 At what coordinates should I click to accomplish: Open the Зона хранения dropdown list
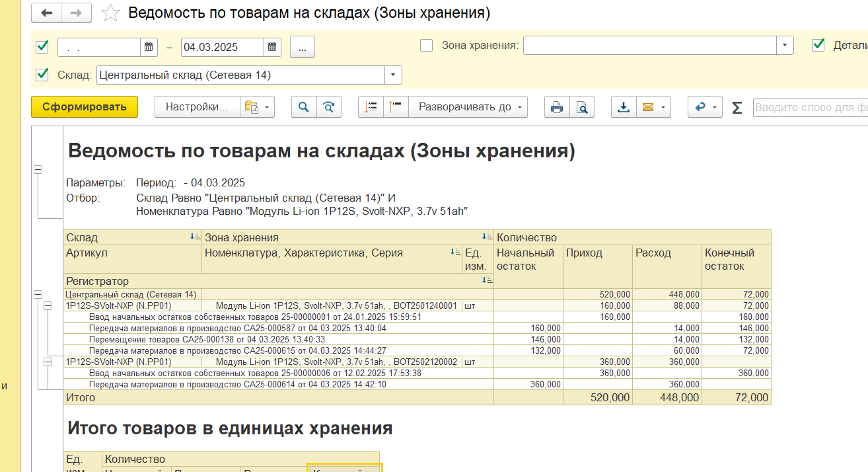tap(784, 45)
